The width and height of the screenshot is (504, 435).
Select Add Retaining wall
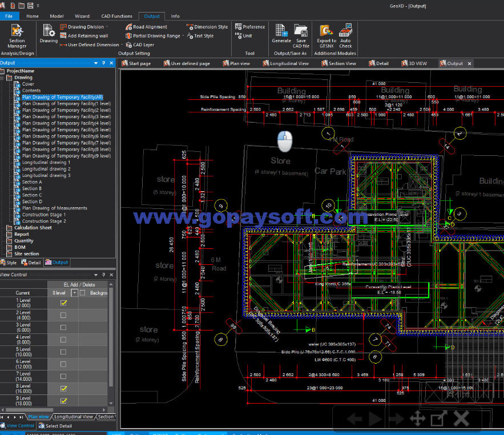pos(84,36)
